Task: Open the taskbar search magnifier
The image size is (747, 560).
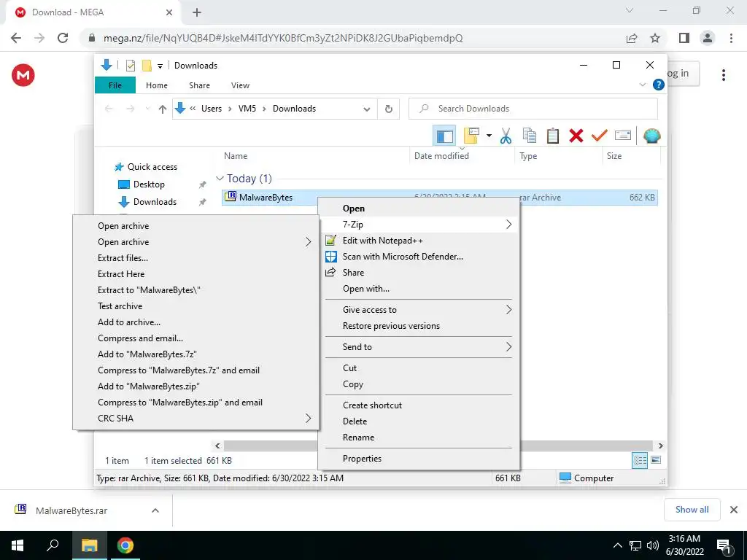Action: coord(53,545)
